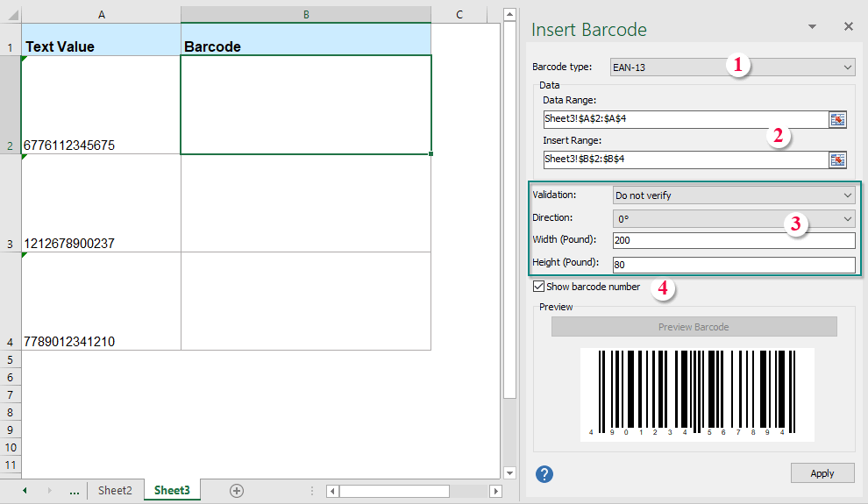Add a new sheet with plus icon
The width and height of the screenshot is (868, 504).
pos(236,491)
